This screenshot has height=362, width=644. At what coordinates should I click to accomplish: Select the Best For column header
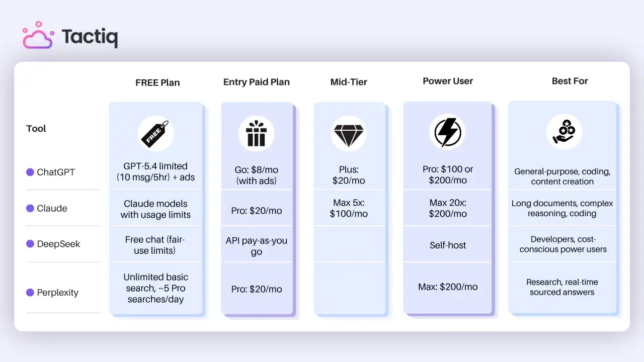pyautogui.click(x=570, y=81)
